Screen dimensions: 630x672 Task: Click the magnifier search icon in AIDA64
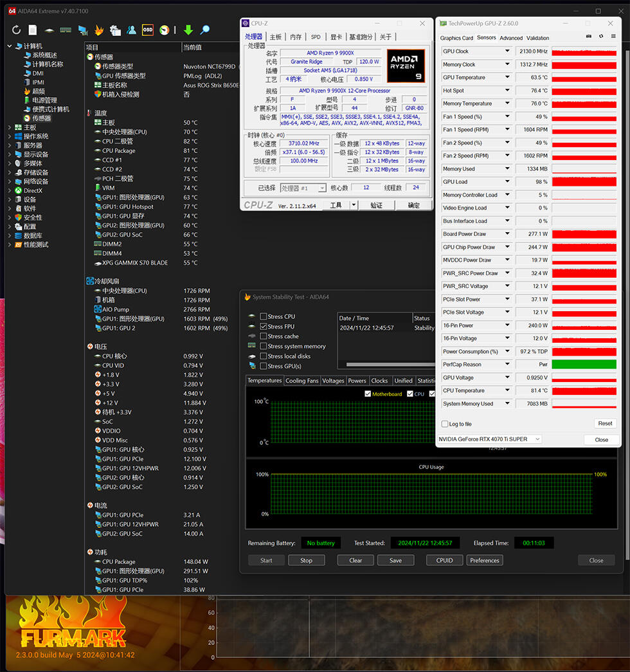coord(205,30)
